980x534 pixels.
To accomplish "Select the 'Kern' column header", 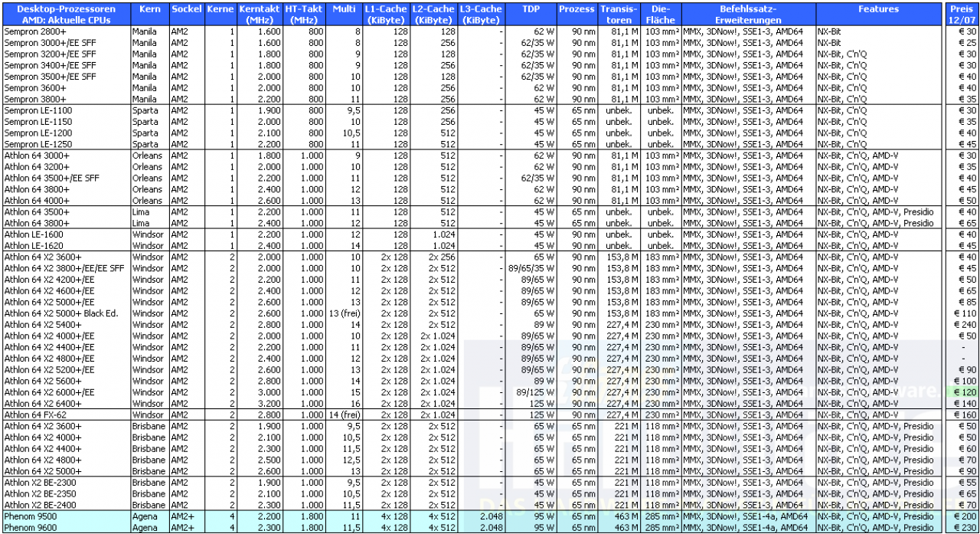I will tap(149, 15).
